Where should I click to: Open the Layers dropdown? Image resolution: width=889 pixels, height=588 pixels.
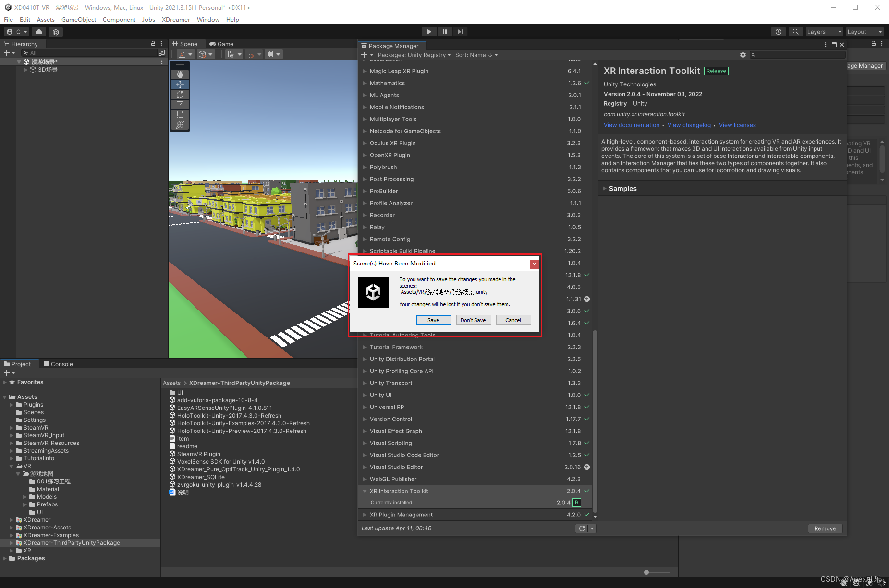coord(824,32)
